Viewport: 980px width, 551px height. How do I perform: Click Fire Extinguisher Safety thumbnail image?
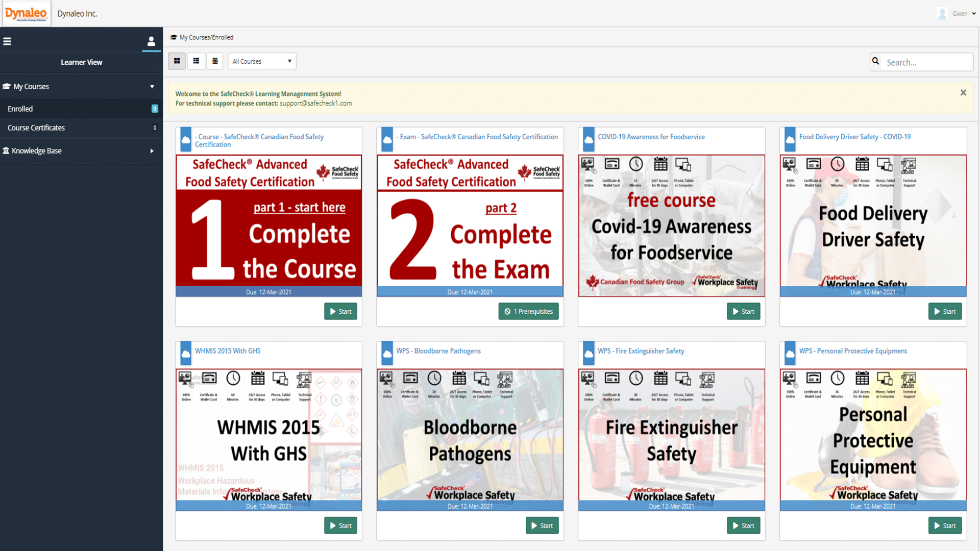click(671, 440)
